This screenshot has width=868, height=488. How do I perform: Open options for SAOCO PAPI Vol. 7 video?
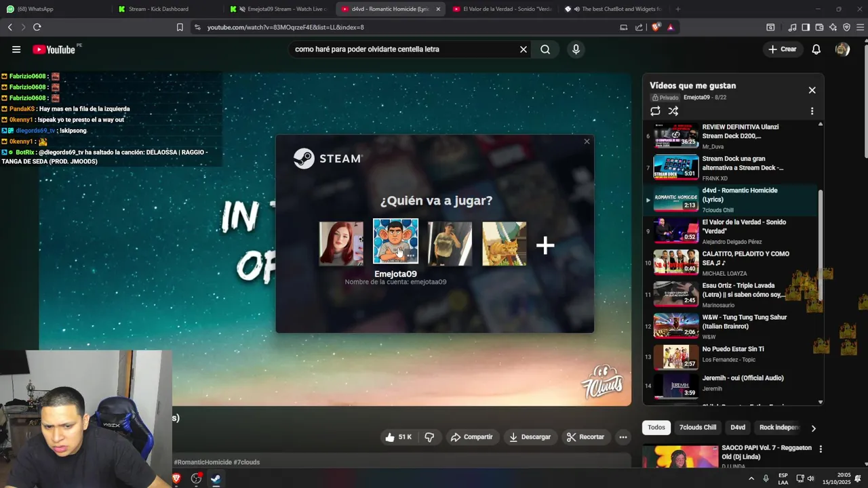821,449
